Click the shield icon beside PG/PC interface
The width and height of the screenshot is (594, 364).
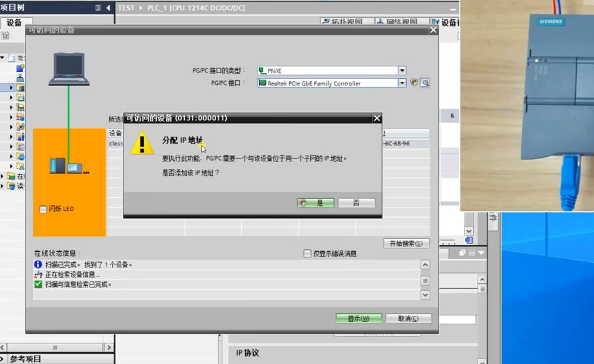(x=414, y=83)
